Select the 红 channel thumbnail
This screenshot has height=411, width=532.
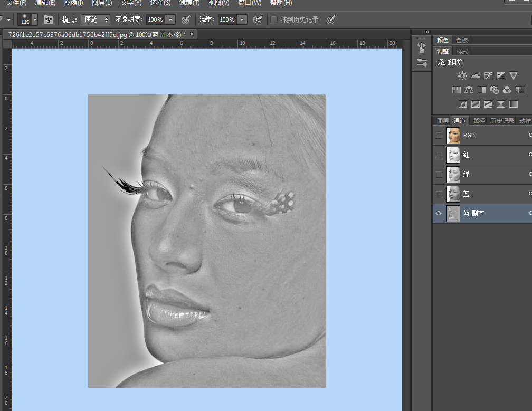click(x=453, y=155)
